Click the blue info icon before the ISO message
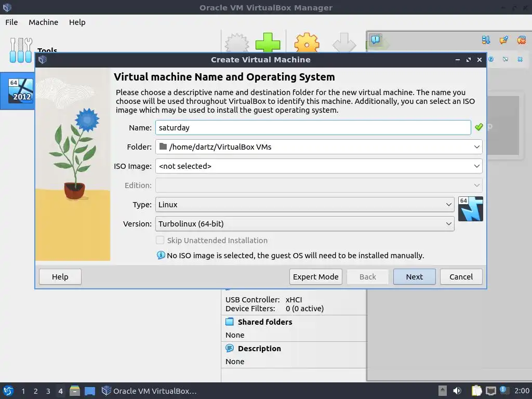The height and width of the screenshot is (399, 532). coord(161,255)
